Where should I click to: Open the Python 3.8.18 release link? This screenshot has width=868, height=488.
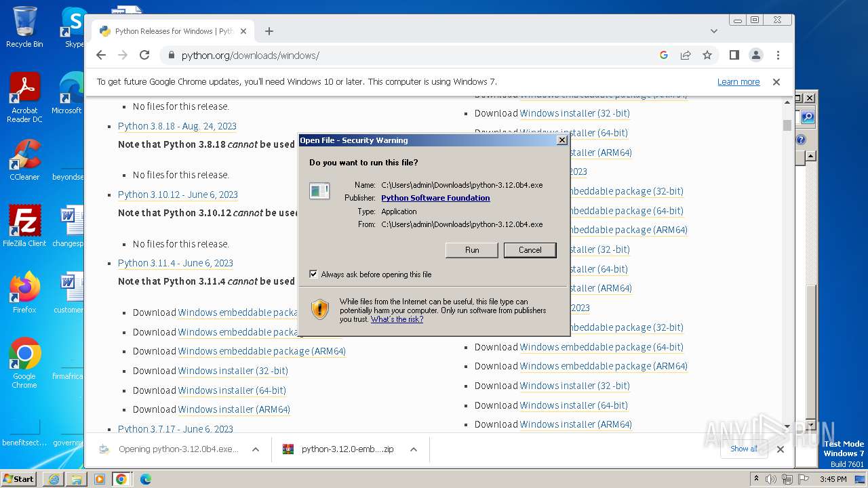[177, 126]
